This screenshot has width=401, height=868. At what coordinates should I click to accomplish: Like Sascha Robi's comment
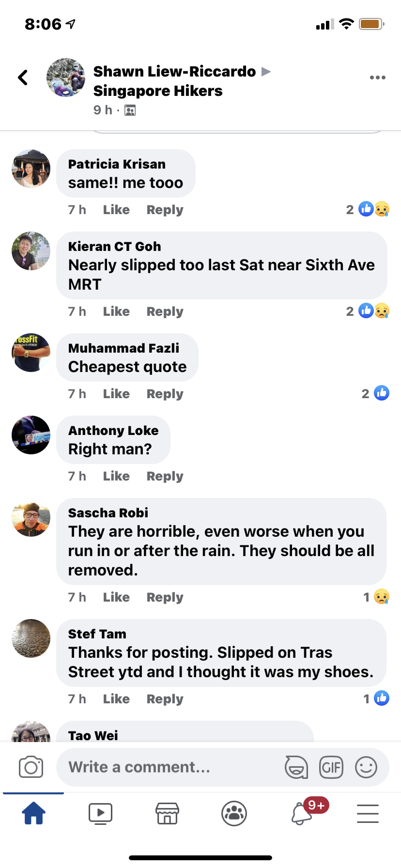click(x=116, y=597)
